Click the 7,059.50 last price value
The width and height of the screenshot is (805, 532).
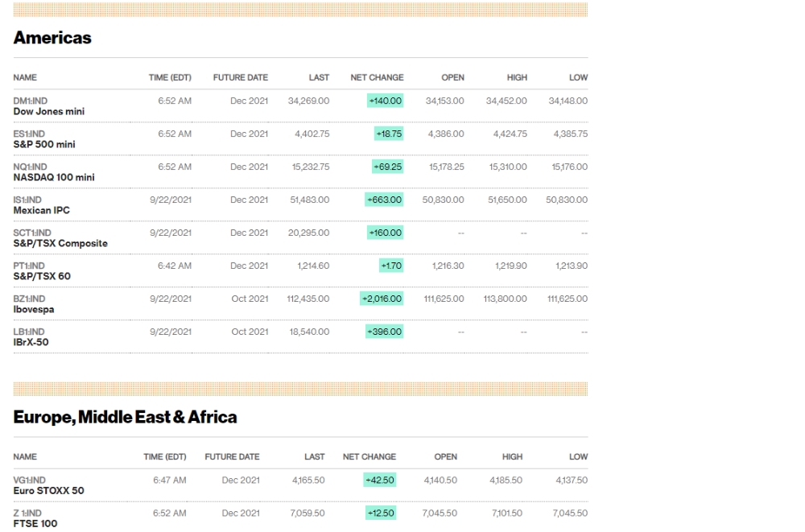coord(308,513)
